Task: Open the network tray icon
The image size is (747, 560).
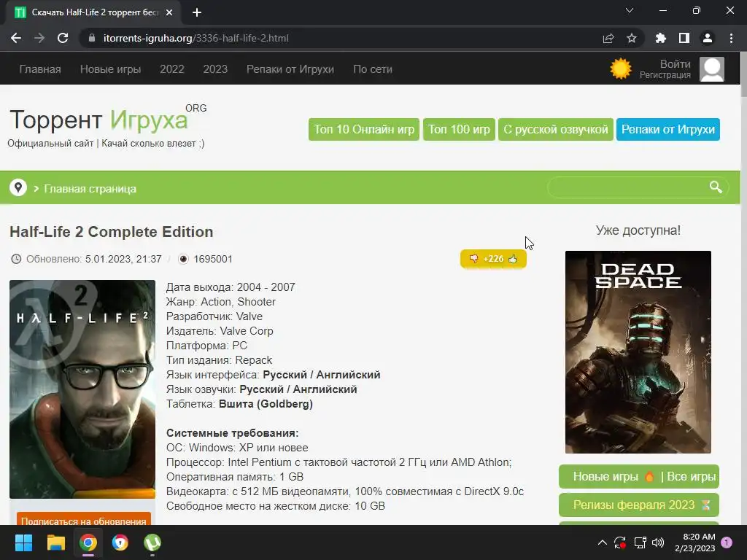Action: click(640, 542)
